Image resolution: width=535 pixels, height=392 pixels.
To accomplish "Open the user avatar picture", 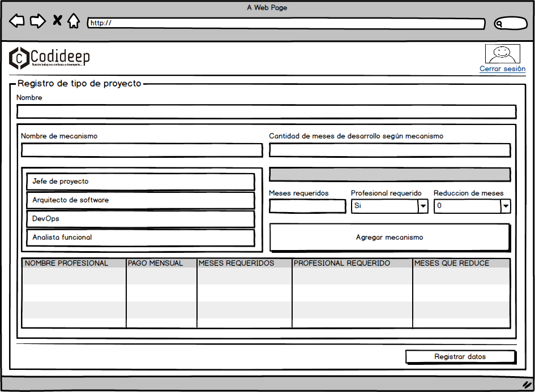I will point(502,54).
